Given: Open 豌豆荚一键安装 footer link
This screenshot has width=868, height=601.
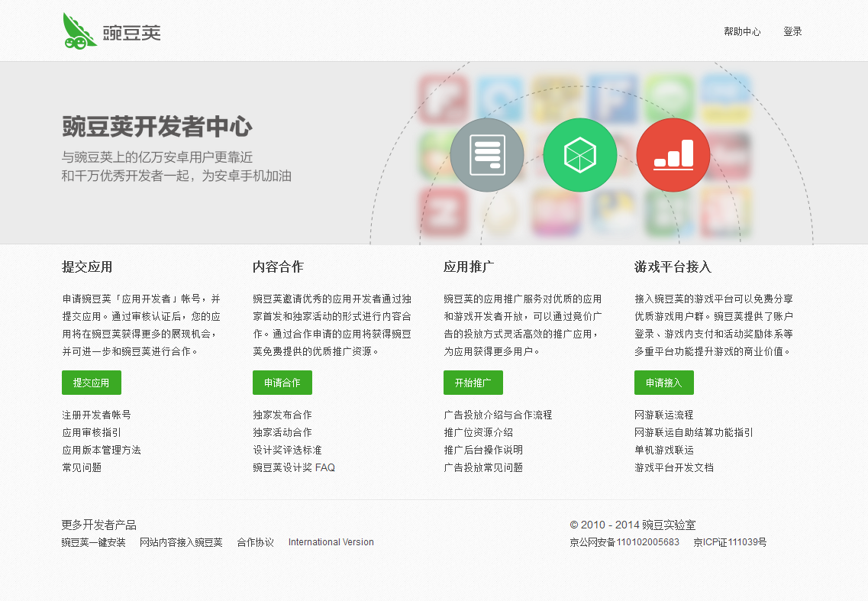Looking at the screenshot, I should pyautogui.click(x=94, y=542).
